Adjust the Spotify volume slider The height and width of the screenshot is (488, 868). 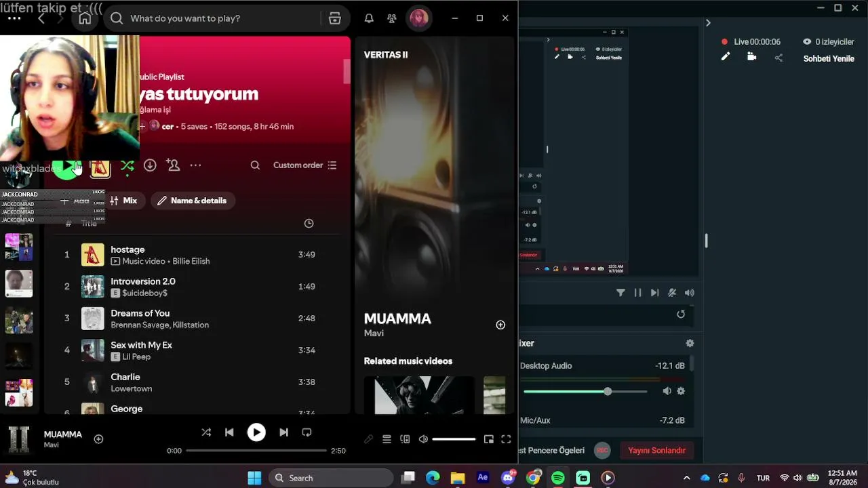click(x=454, y=439)
